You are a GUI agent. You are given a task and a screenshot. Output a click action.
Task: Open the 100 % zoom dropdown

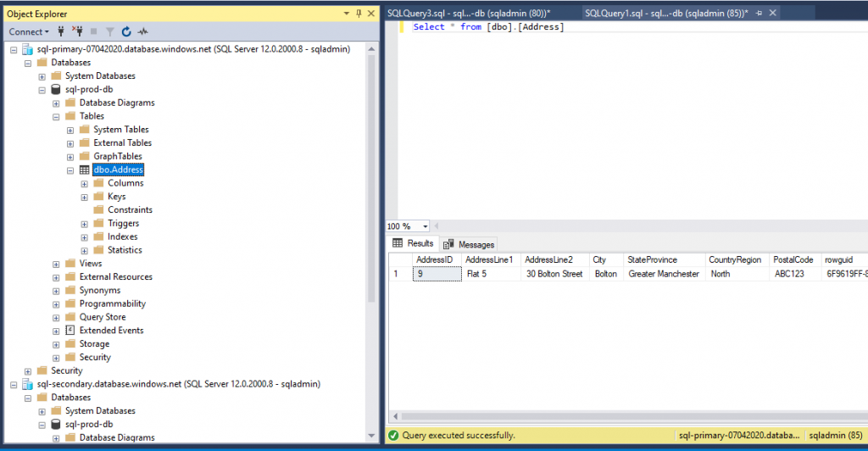click(426, 226)
